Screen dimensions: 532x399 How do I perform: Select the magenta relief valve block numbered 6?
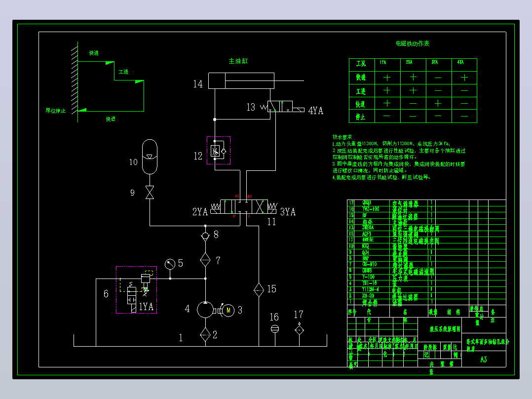click(x=136, y=290)
